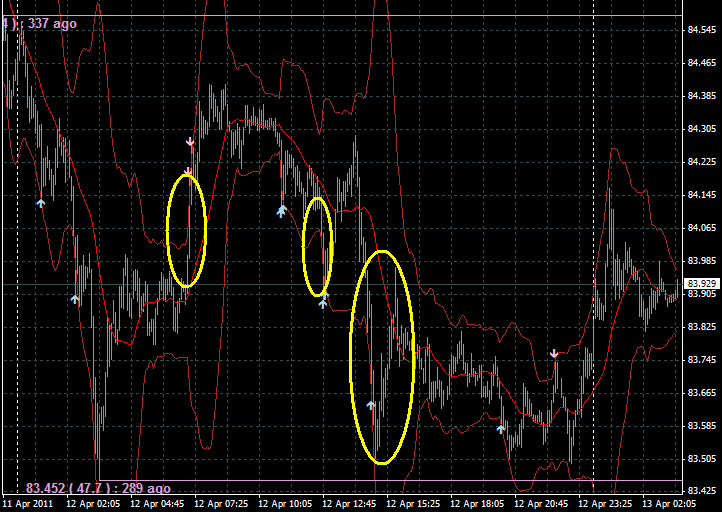Viewport: 722px width, 512px height.
Task: Select the leftmost yellow ellipse outline
Action: 204,230
